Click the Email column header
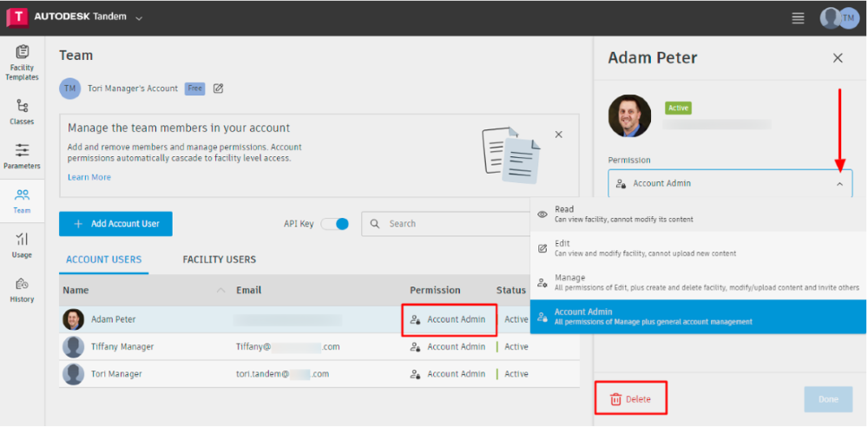 point(248,290)
